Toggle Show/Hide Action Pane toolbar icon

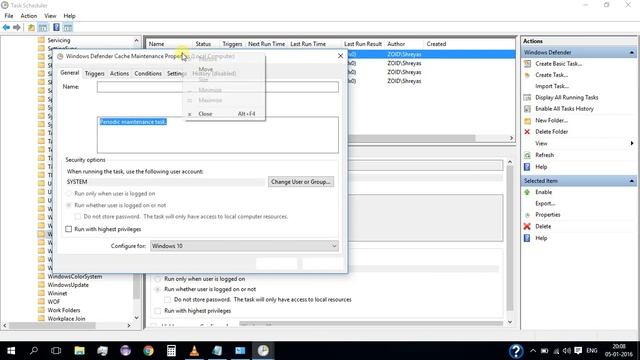[68, 27]
